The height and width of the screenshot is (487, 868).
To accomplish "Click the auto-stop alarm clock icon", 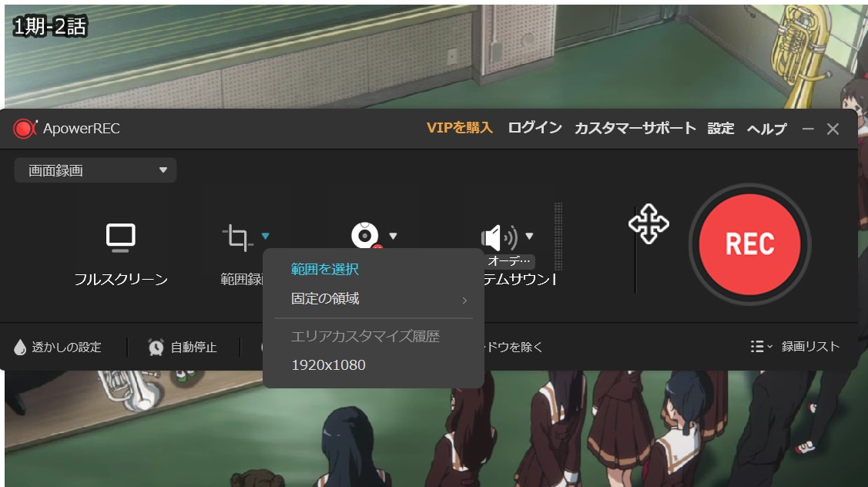I will tap(156, 348).
